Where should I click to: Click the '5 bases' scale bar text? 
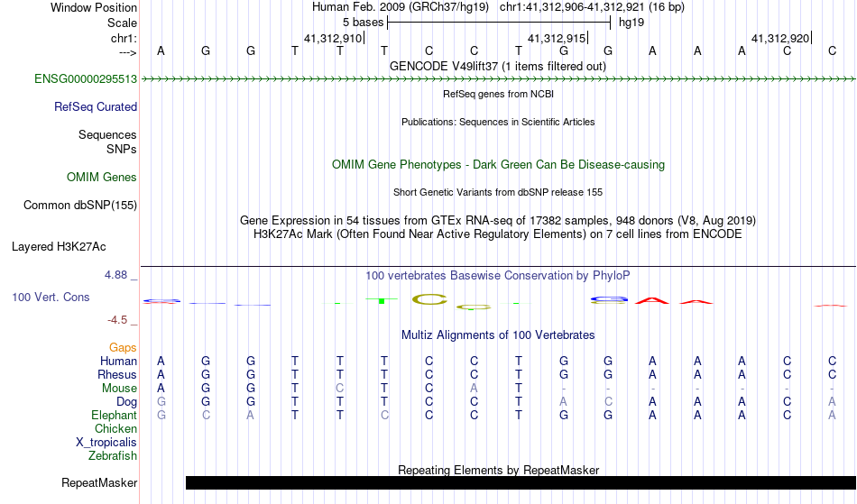tap(363, 23)
